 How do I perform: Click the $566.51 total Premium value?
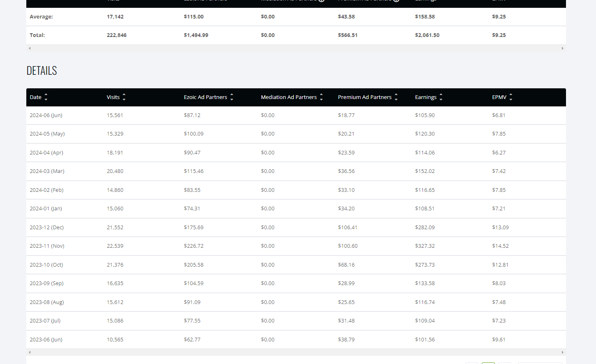[348, 35]
